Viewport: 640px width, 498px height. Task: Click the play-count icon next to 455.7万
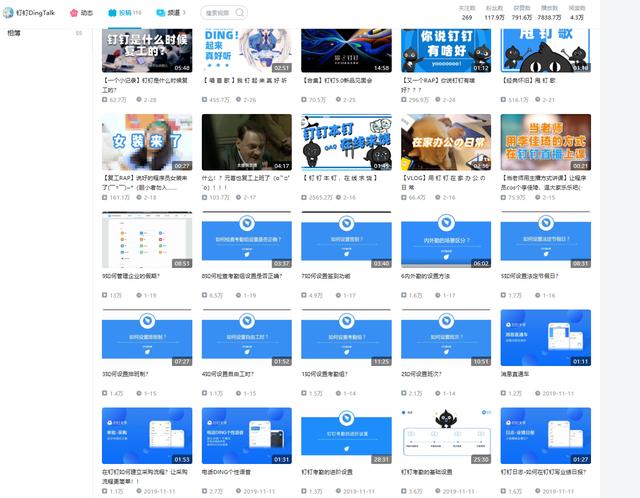pyautogui.click(x=204, y=100)
